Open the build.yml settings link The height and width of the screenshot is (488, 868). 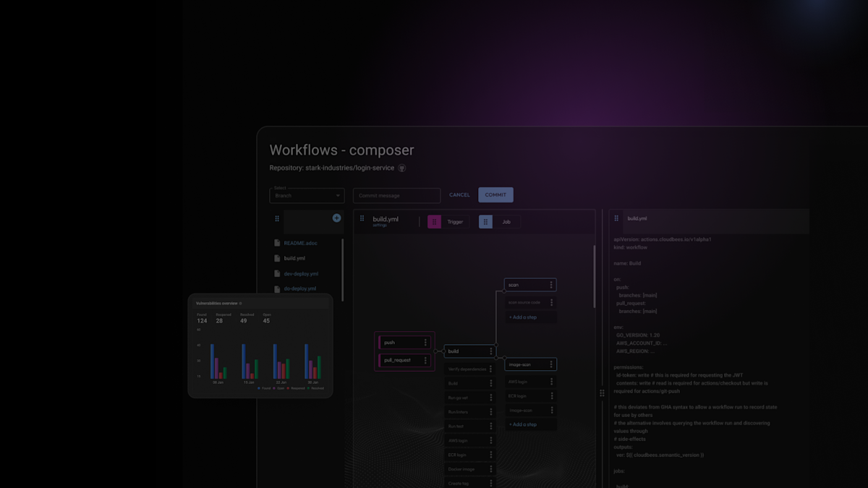380,225
